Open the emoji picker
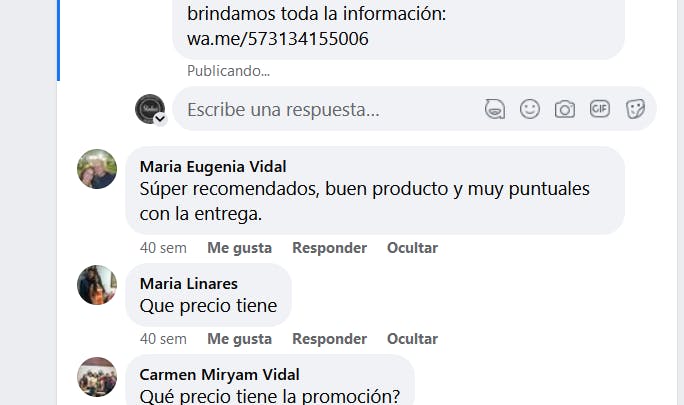Screen dimensions: 684x405 point(530,109)
